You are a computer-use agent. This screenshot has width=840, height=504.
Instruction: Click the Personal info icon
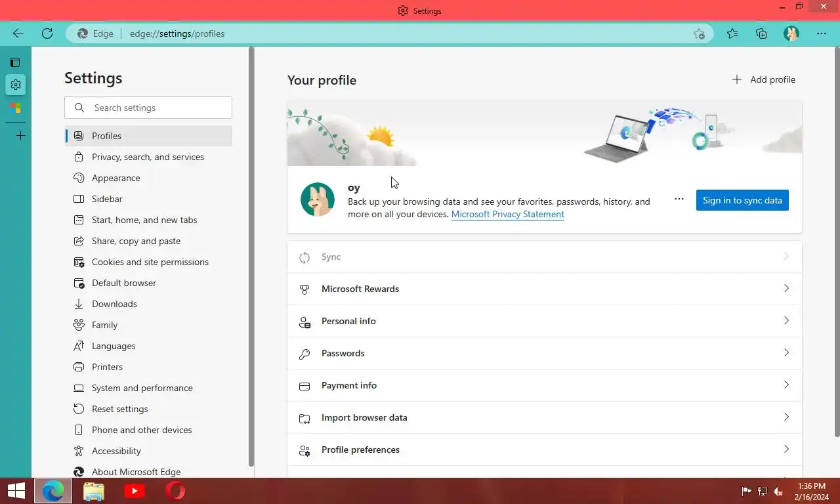[304, 322]
